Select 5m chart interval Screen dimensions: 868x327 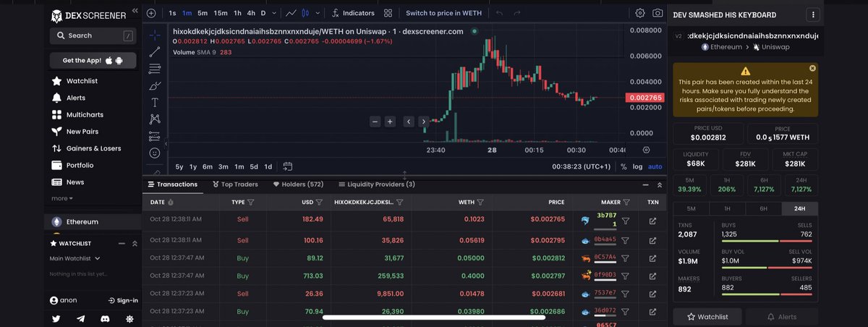click(x=203, y=13)
